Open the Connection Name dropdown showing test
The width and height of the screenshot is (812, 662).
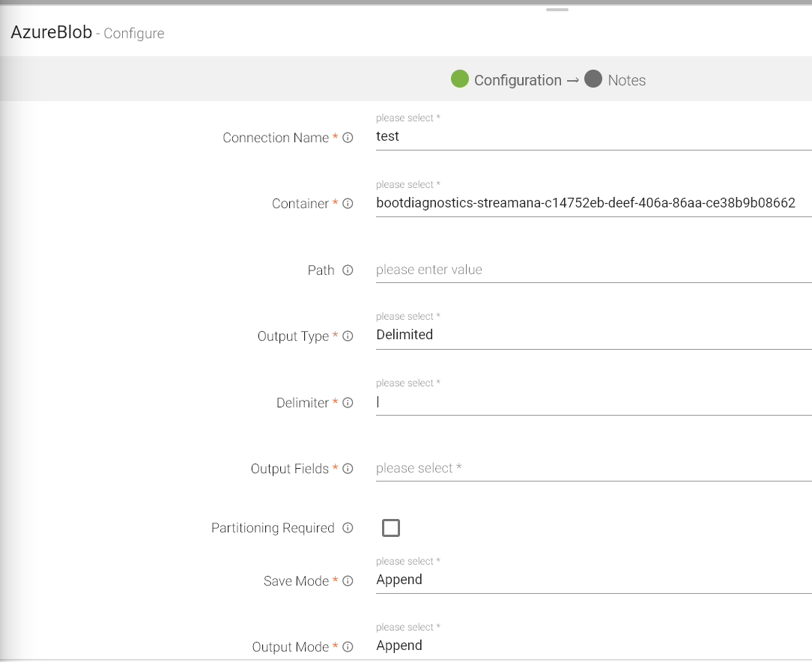(x=592, y=137)
